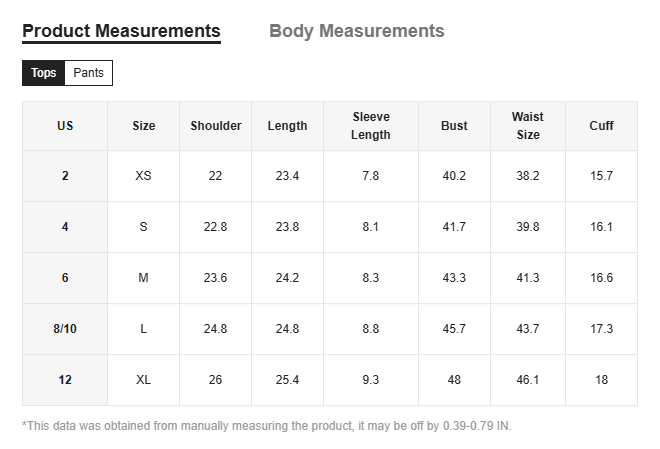Click the Length column header
The width and height of the screenshot is (660, 449).
(x=287, y=126)
